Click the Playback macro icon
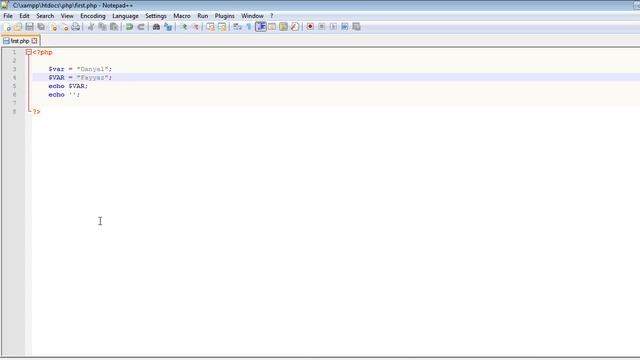 point(333,27)
